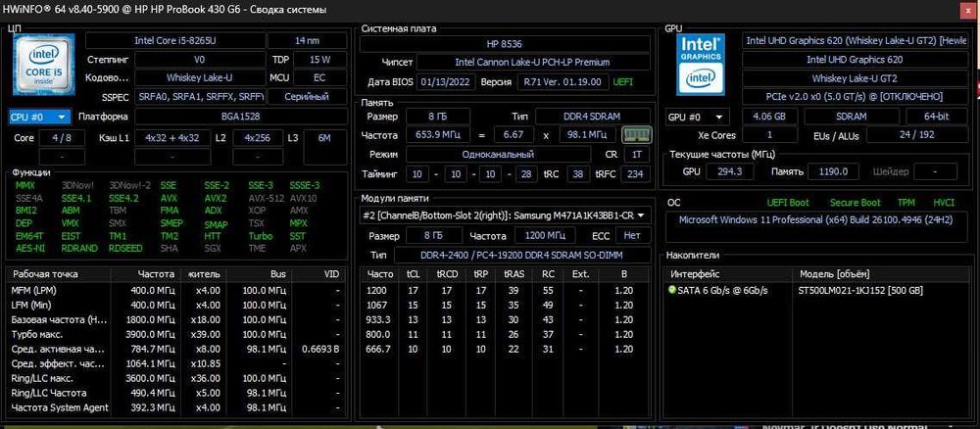The height and width of the screenshot is (429, 980).
Task: Click the 4x256 L2 cache field
Action: tap(258, 138)
